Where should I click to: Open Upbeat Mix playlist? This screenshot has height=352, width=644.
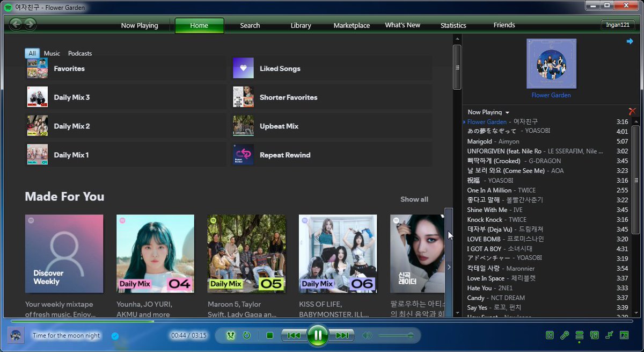point(332,126)
